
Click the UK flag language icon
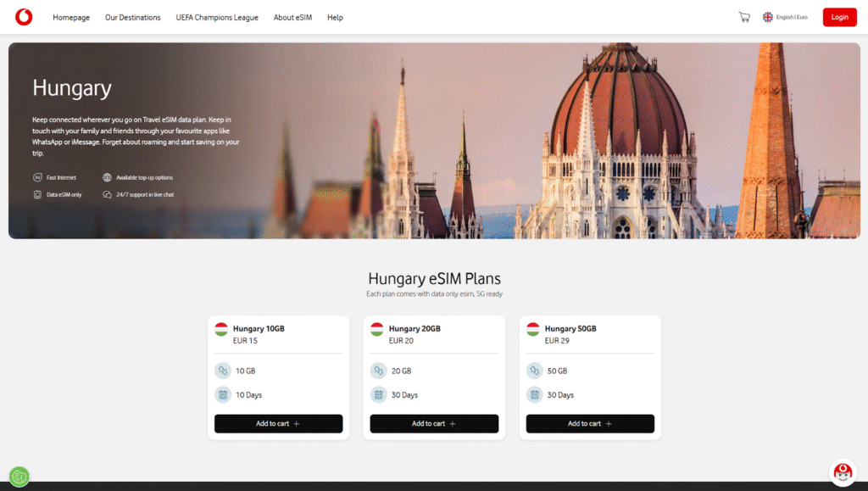click(767, 16)
